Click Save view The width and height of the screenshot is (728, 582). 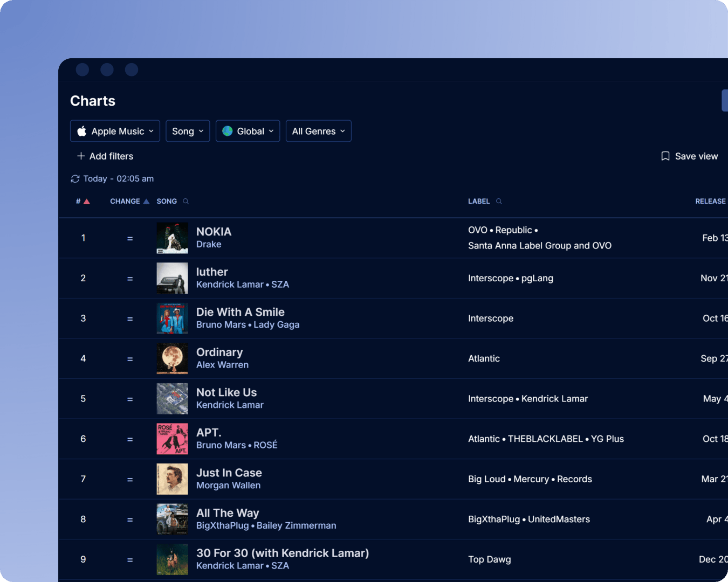pyautogui.click(x=696, y=156)
